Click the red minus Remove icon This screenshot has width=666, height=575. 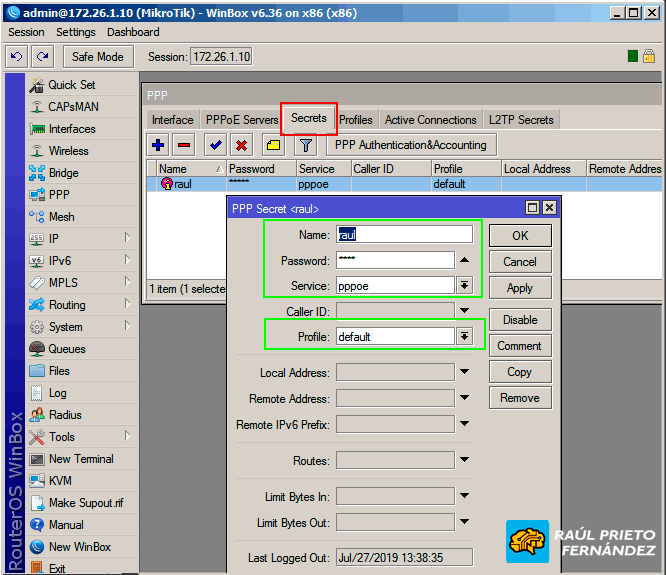click(184, 145)
